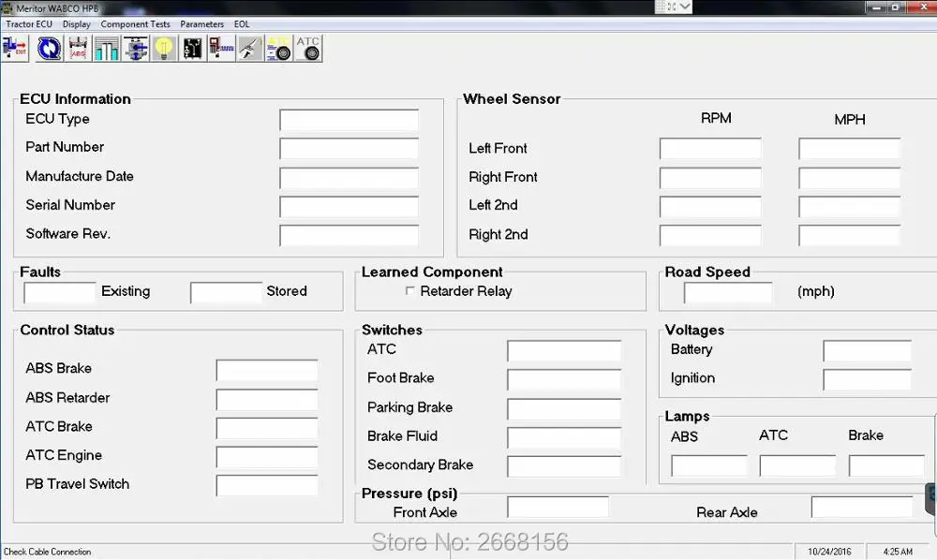937x560 pixels.
Task: Click the gray ATC wheel toolbar icon
Action: click(308, 49)
